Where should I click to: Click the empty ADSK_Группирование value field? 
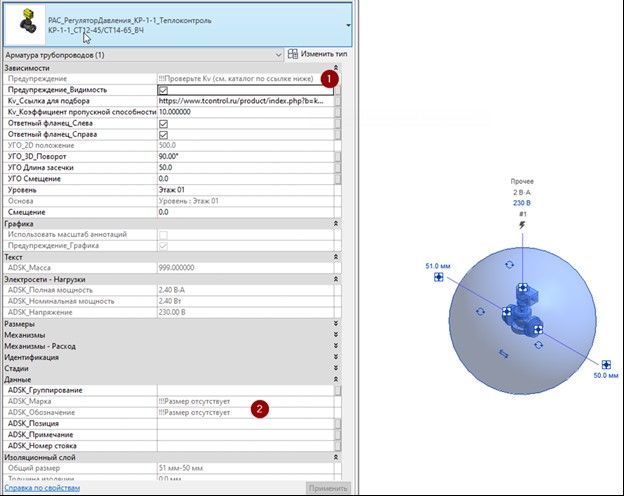(x=246, y=390)
